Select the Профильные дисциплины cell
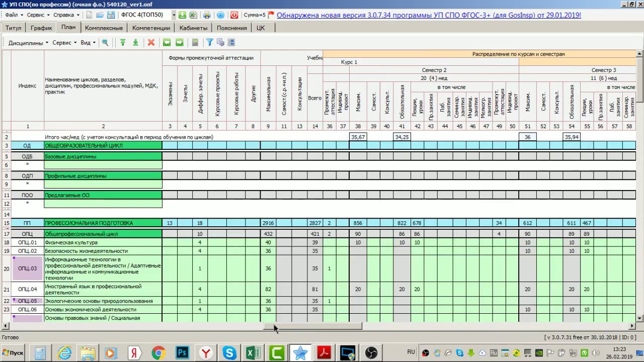Screen dimensions: 644x362 click(103, 176)
